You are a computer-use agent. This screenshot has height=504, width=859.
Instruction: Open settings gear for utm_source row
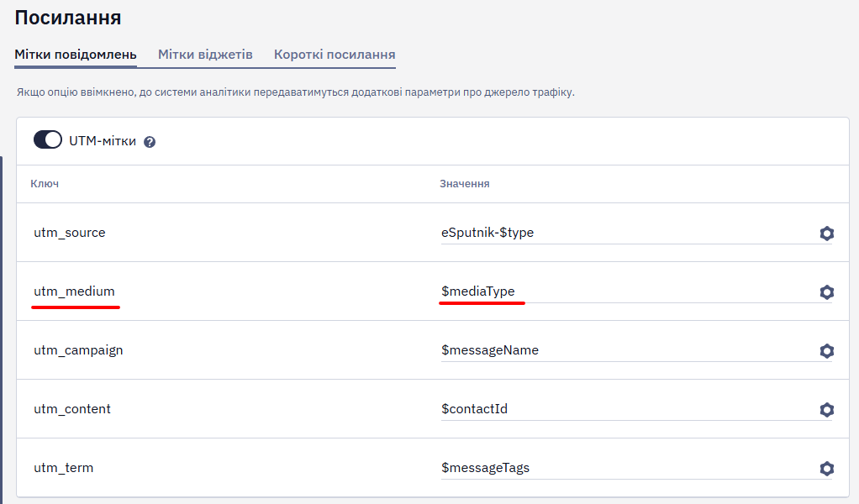tap(827, 234)
